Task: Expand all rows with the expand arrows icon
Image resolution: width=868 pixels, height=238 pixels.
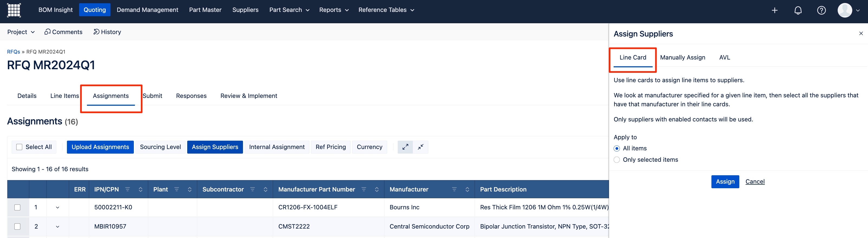Action: coord(405,147)
